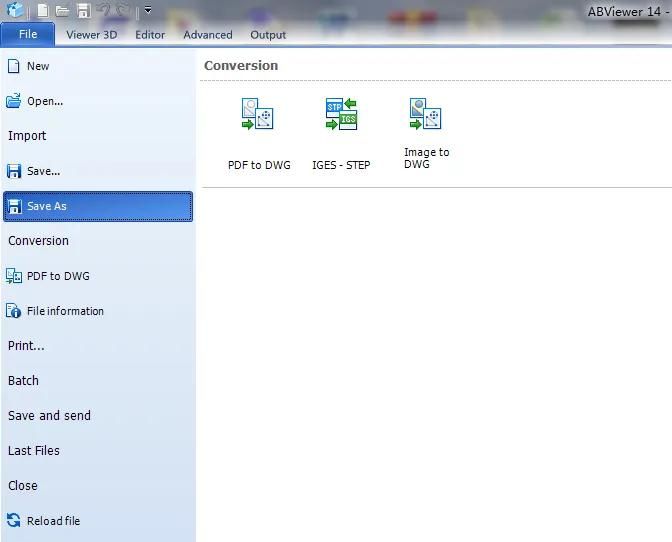Click the Reload file entry
This screenshot has width=672, height=542.
[x=98, y=521]
